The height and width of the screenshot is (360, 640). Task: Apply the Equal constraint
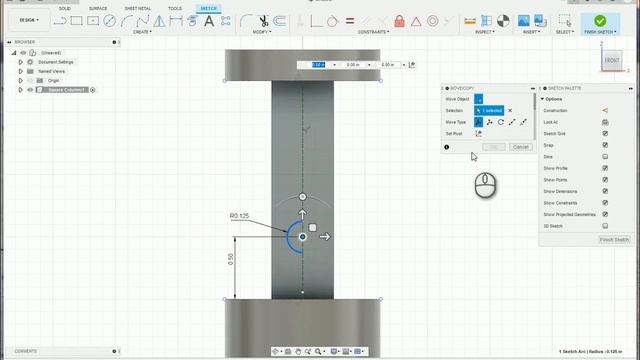pyautogui.click(x=350, y=21)
